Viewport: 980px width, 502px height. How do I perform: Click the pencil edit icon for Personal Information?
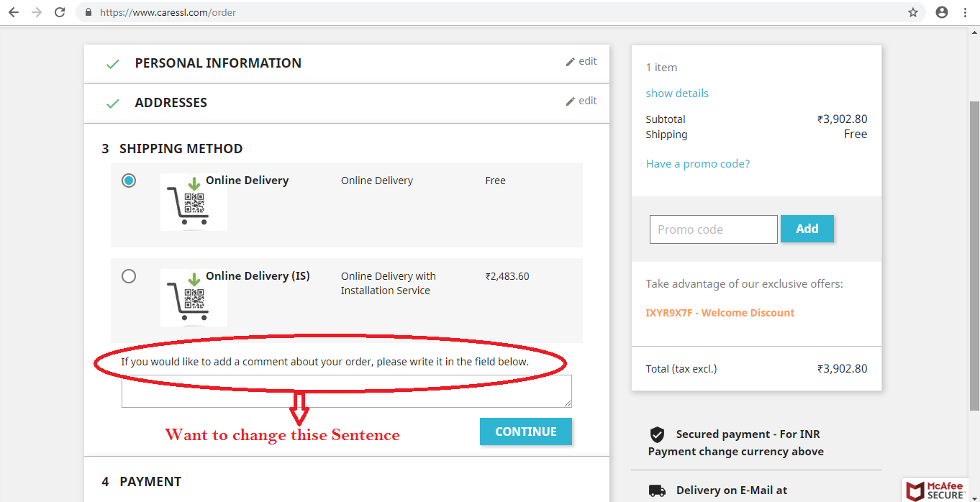571,62
